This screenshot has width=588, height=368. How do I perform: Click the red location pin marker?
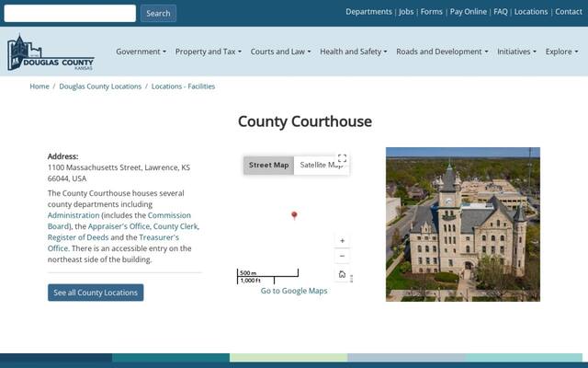point(294,215)
